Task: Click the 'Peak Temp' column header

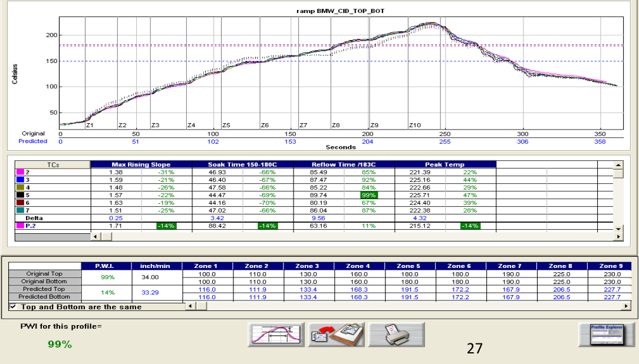Action: point(445,164)
